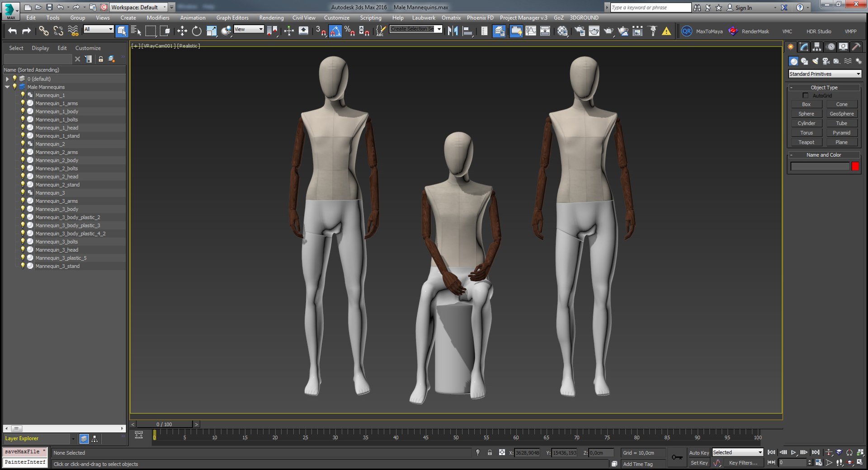Viewport: 868px width, 470px height.
Task: Click the Cylinder button
Action: (x=806, y=123)
